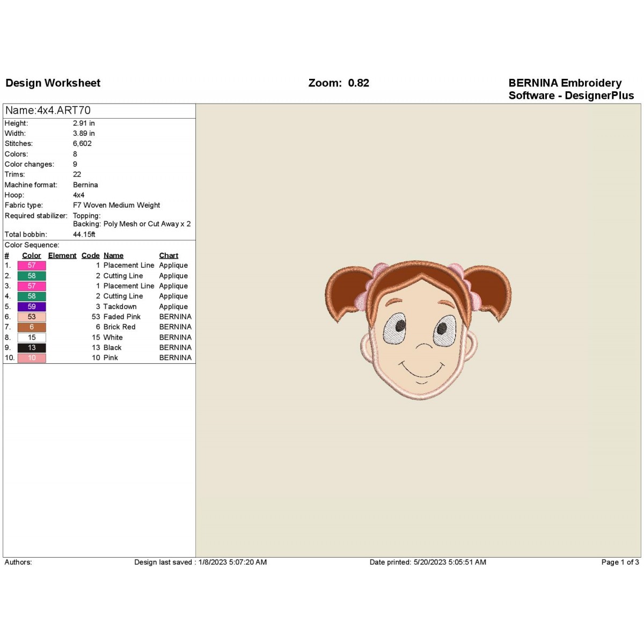Click the Total bobbin value '44.15ft'
Viewport: 644px width, 644px height.
coord(84,235)
